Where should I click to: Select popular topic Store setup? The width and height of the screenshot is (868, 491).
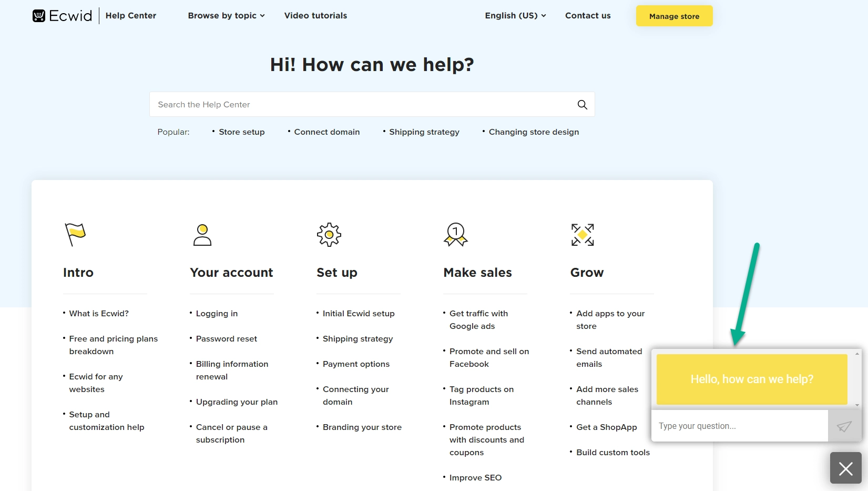[x=242, y=132]
